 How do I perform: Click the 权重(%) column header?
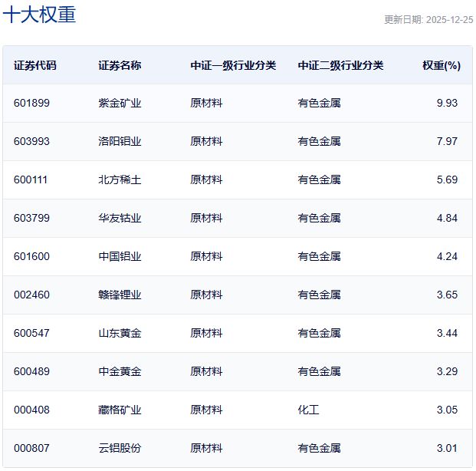(442, 65)
